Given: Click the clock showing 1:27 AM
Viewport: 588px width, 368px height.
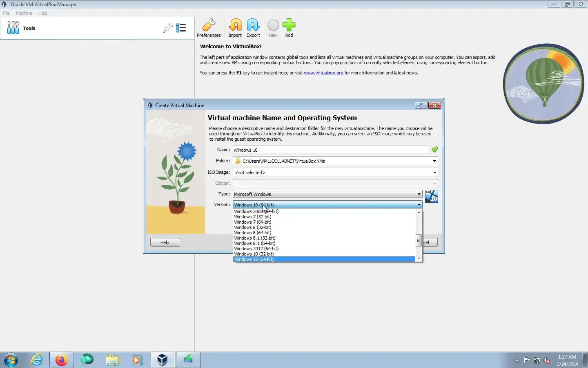Looking at the screenshot, I should click(567, 360).
